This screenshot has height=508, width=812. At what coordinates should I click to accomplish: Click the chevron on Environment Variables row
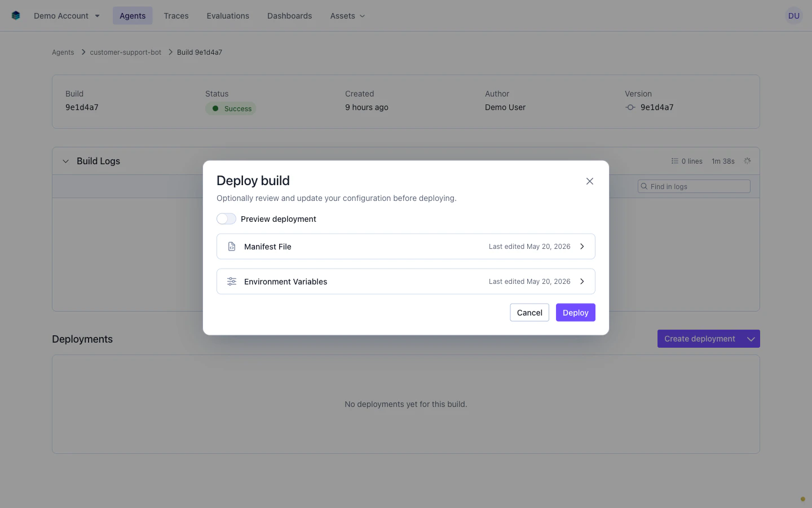coord(582,282)
